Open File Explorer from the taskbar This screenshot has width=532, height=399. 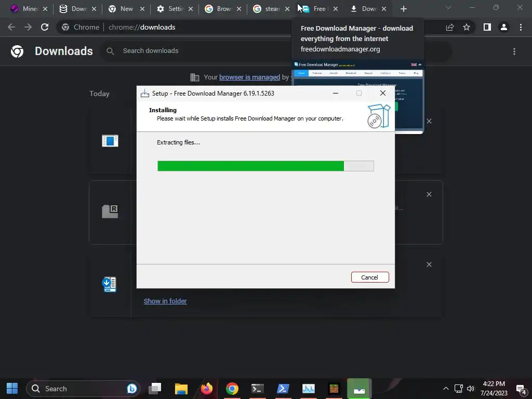pos(181,389)
